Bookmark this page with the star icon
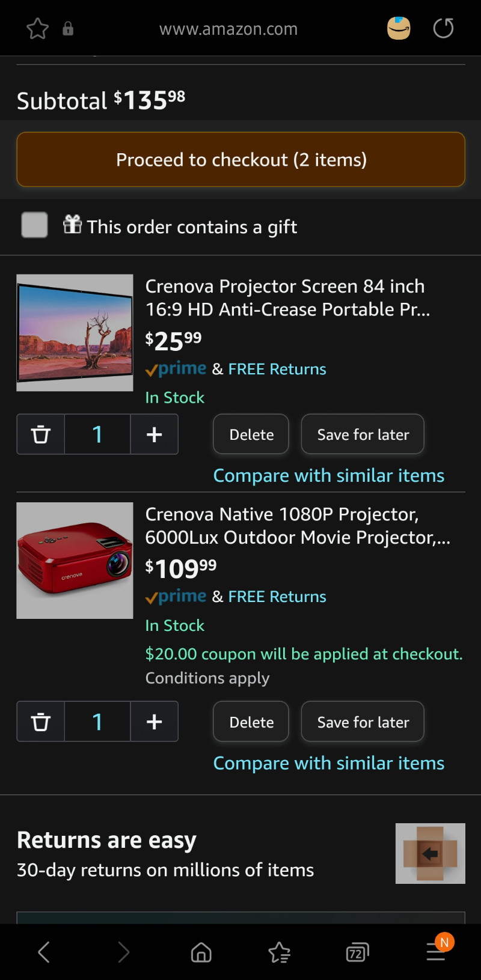This screenshot has height=980, width=481. tap(38, 29)
